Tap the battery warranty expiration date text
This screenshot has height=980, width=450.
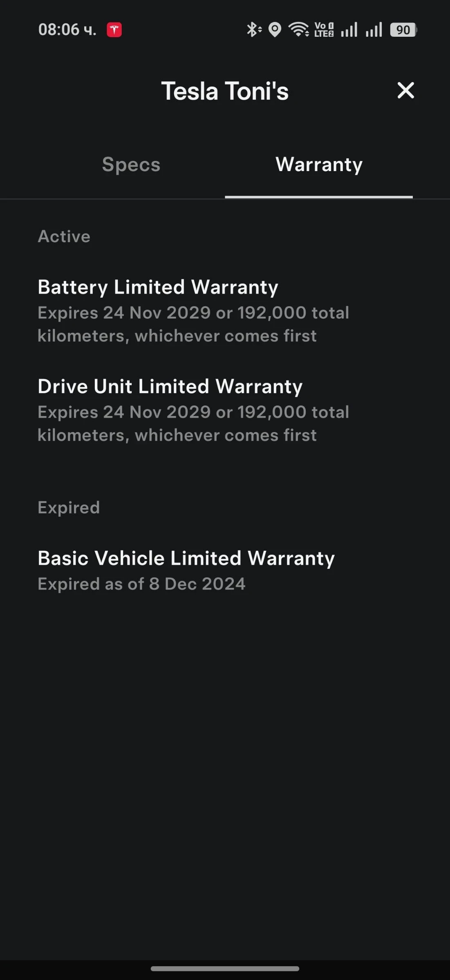pyautogui.click(x=193, y=324)
